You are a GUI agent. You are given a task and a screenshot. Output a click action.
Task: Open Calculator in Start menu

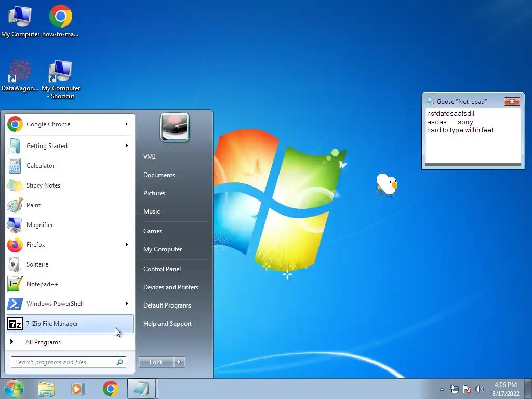(70, 166)
